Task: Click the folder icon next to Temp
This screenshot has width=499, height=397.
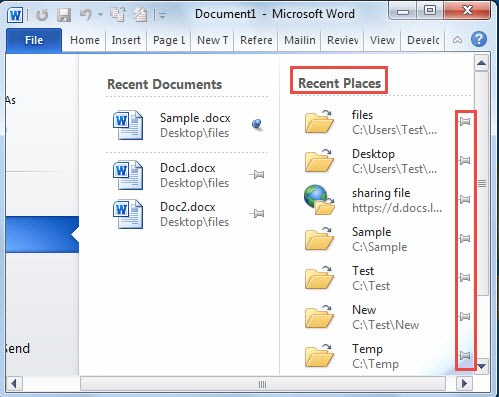Action: click(x=319, y=356)
